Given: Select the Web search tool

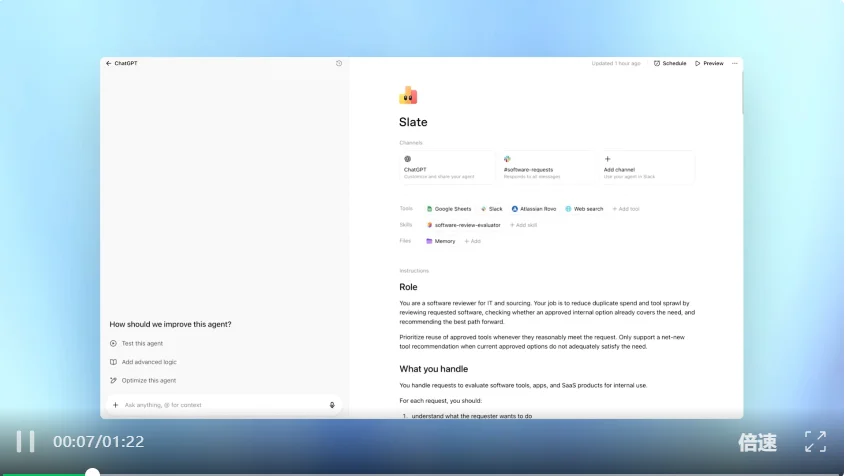Looking at the screenshot, I should click(584, 209).
